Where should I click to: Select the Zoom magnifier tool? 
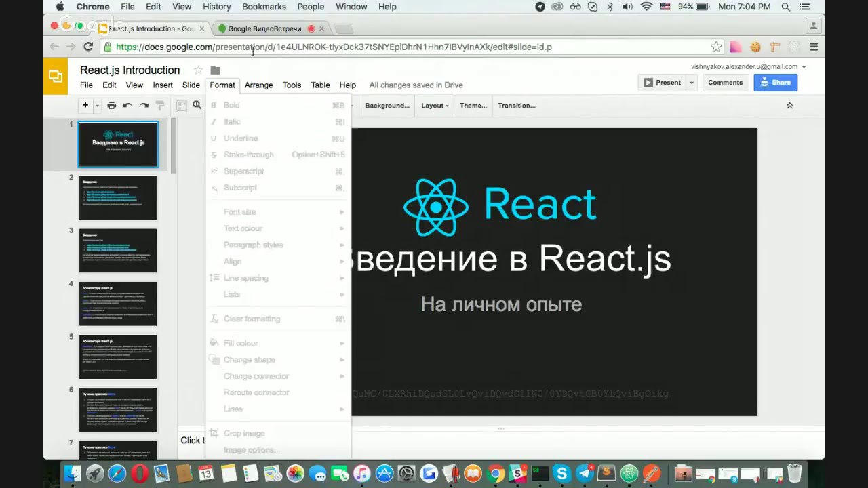pyautogui.click(x=197, y=105)
